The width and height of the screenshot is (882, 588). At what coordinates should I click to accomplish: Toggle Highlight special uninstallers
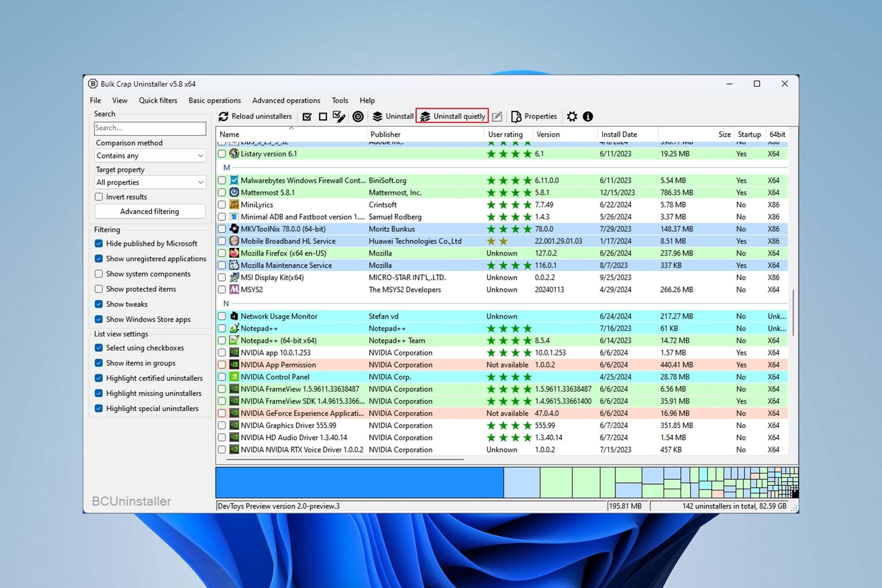pyautogui.click(x=99, y=408)
